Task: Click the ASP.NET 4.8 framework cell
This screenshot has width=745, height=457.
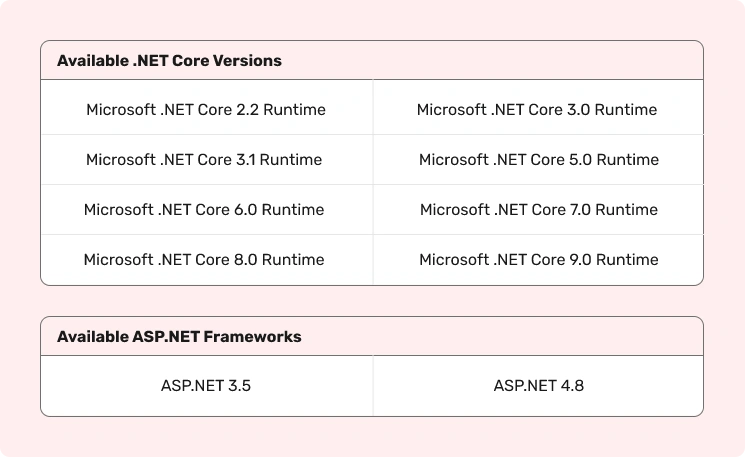Action: [539, 385]
